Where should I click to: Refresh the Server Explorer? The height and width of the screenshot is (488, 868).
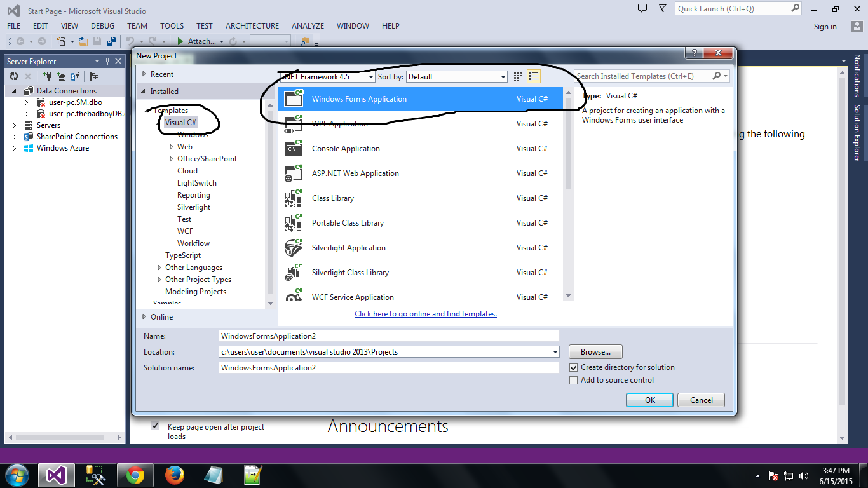coord(14,76)
